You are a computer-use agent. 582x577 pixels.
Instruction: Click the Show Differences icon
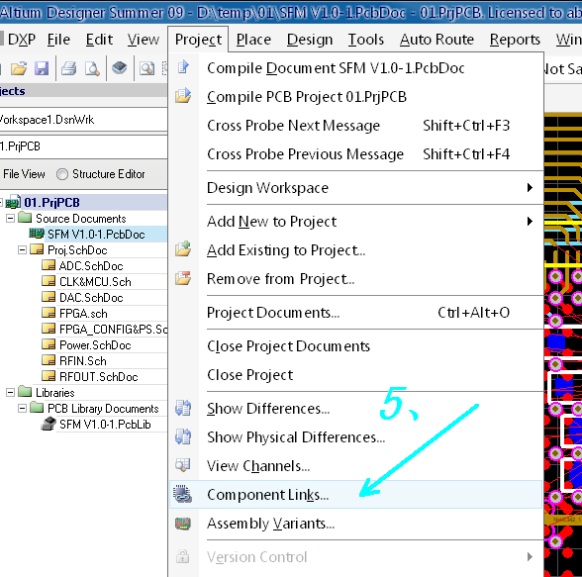pyautogui.click(x=183, y=408)
